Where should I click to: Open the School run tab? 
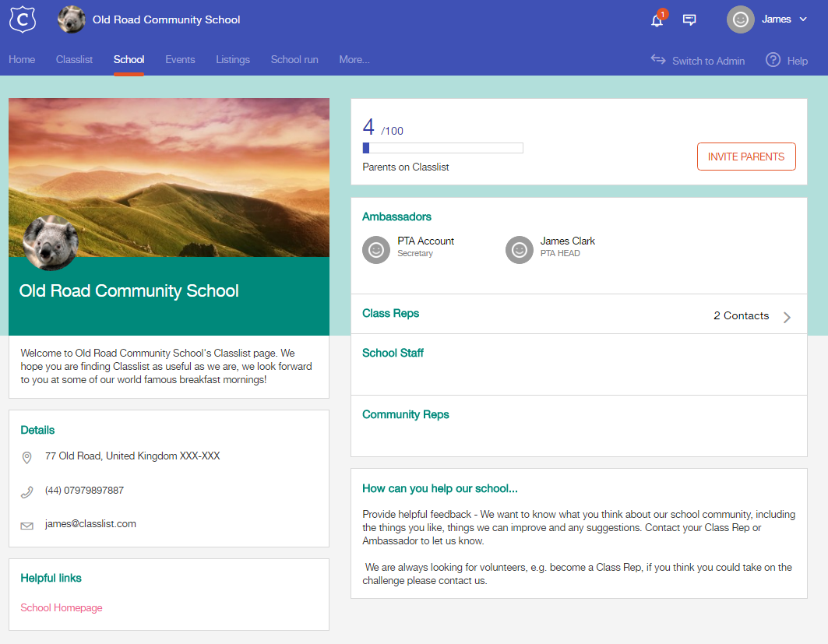click(294, 60)
